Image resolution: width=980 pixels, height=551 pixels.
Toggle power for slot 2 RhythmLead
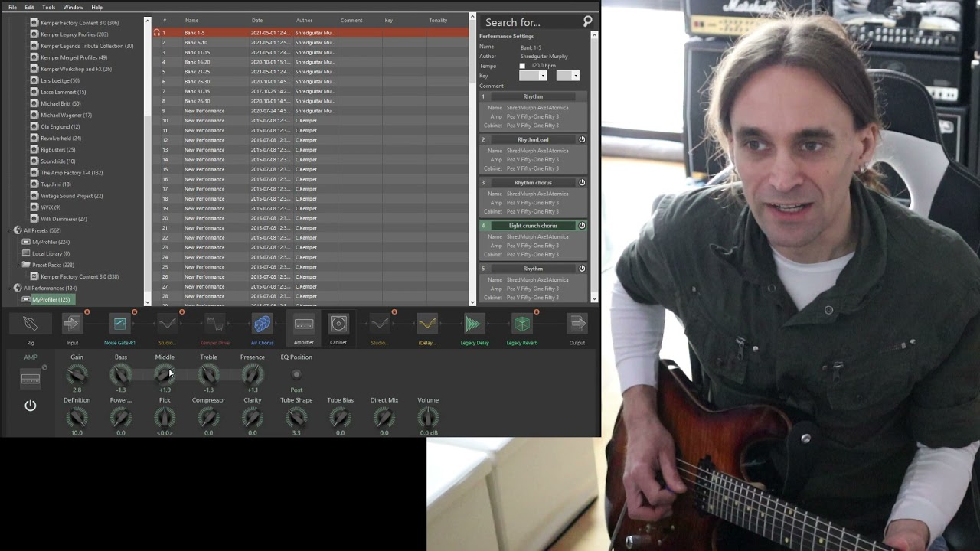tap(582, 139)
